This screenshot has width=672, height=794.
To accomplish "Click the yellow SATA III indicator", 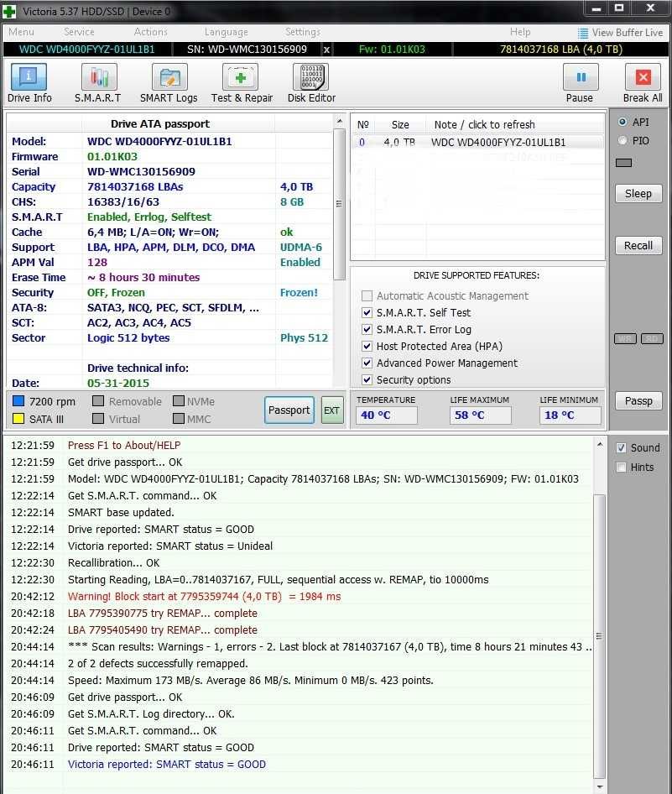I will click(x=18, y=419).
